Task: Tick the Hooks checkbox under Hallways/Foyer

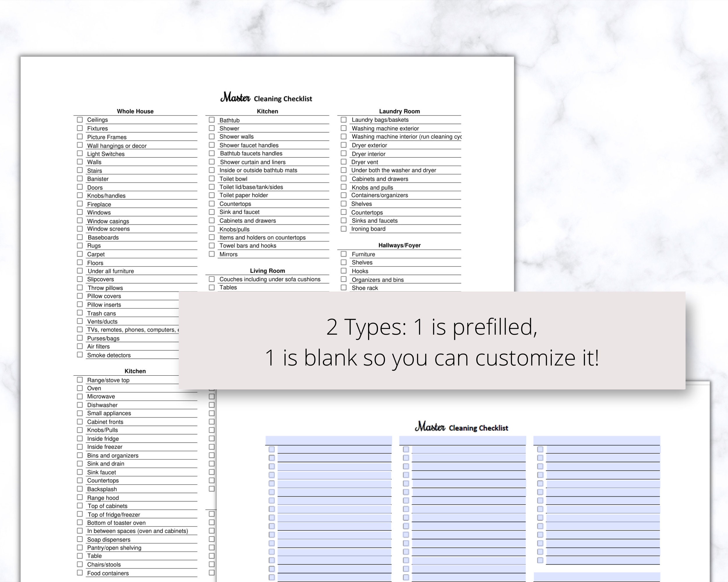Action: pyautogui.click(x=344, y=271)
